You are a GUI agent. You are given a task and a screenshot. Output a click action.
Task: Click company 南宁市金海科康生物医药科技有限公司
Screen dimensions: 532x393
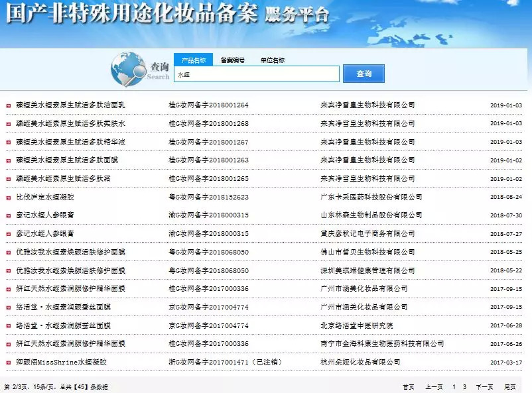[x=382, y=343]
